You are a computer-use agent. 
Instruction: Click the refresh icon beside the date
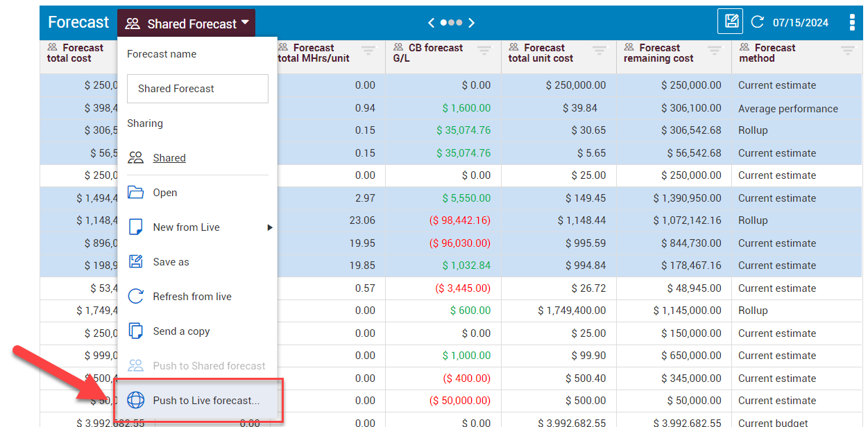pyautogui.click(x=757, y=21)
